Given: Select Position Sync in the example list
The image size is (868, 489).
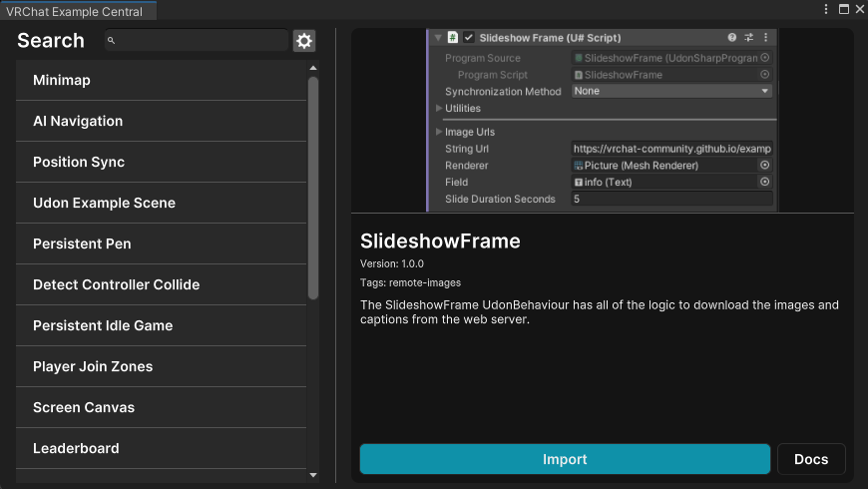Looking at the screenshot, I should click(161, 163).
